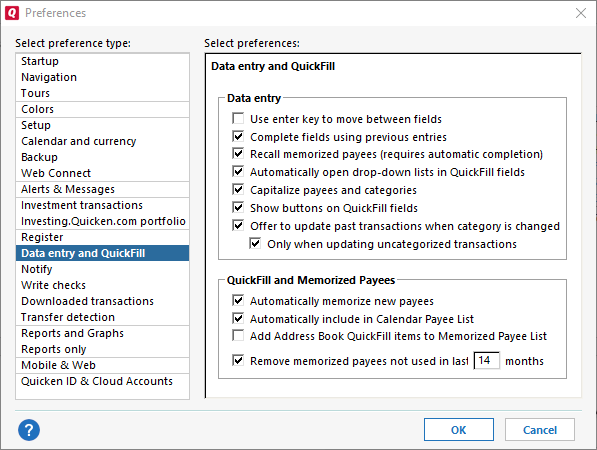Viewport: 597px width, 450px height.
Task: Click the months input field showing 14
Action: pos(487,361)
